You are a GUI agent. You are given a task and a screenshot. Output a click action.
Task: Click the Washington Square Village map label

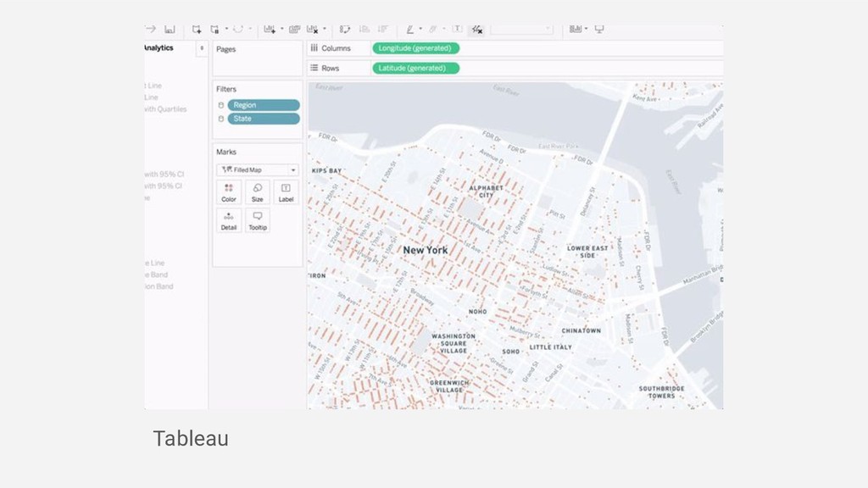453,344
